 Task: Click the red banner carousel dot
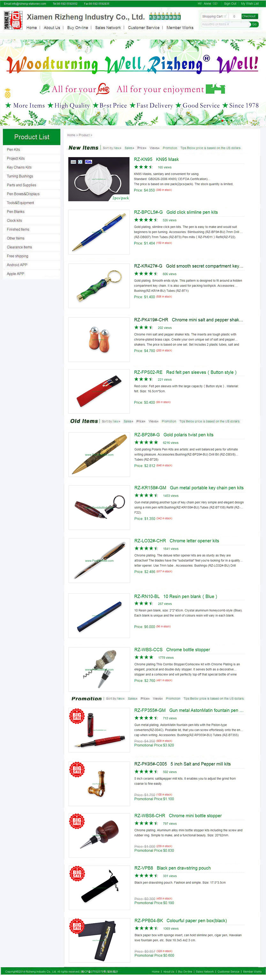click(x=222, y=121)
